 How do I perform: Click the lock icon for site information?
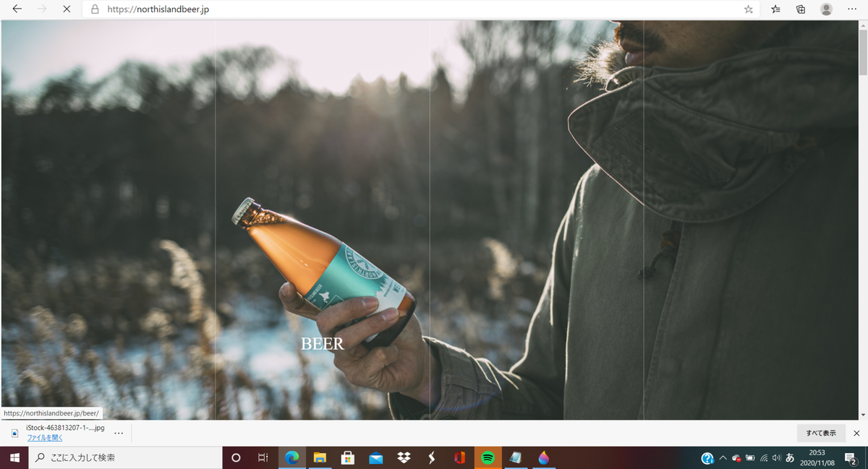click(95, 9)
